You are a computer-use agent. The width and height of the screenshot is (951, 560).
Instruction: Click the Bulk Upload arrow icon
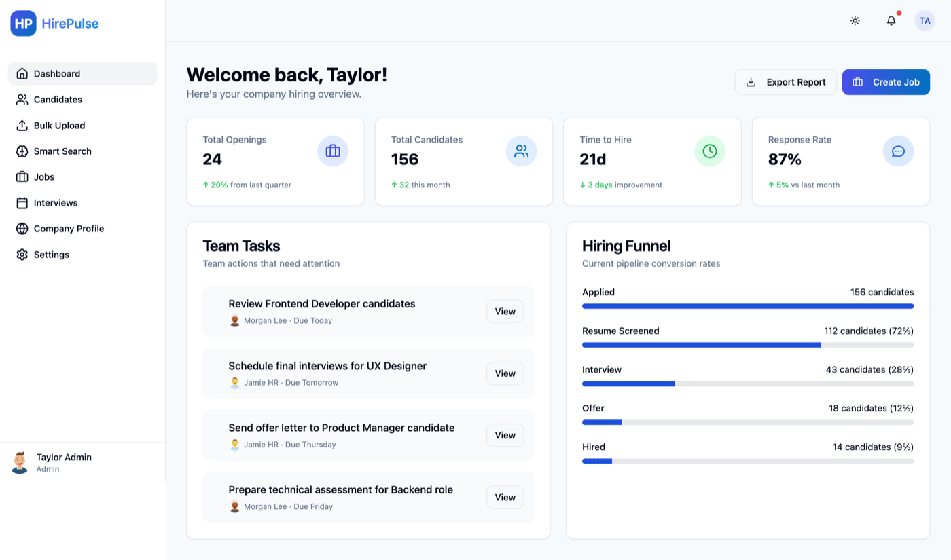(x=22, y=125)
